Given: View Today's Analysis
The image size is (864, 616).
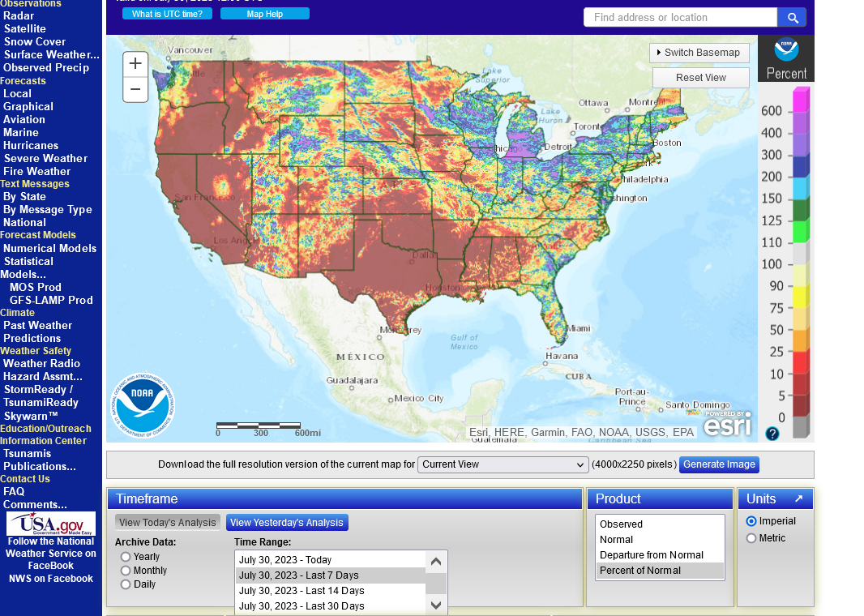Looking at the screenshot, I should click(x=168, y=522).
